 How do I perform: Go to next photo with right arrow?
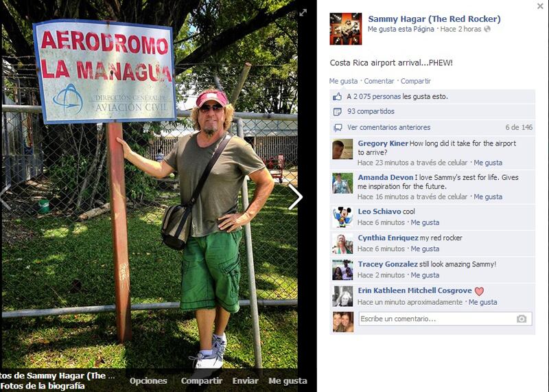pos(296,197)
